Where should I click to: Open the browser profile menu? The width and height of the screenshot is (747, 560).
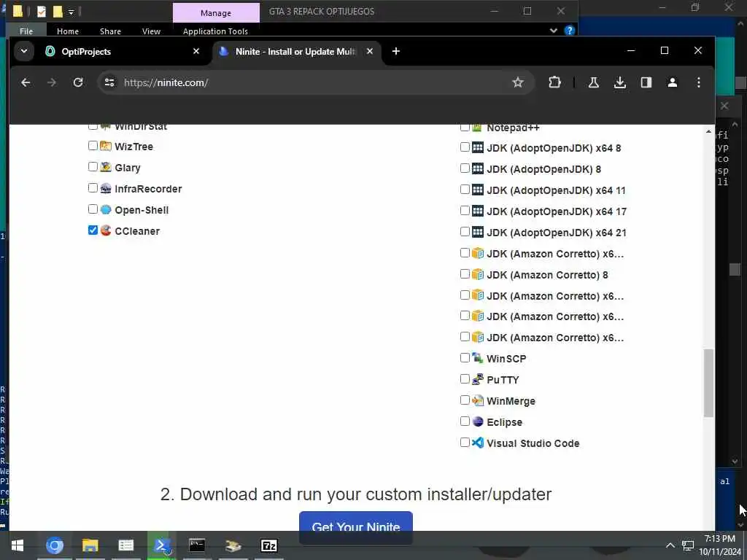672,82
